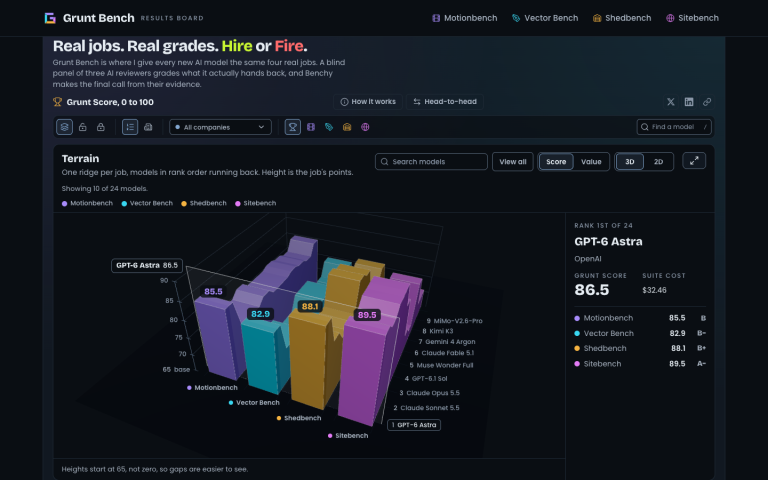Viewport: 768px width, 480px height.
Task: Click the Sitebench 89.5 row in side panel
Action: [640, 364]
